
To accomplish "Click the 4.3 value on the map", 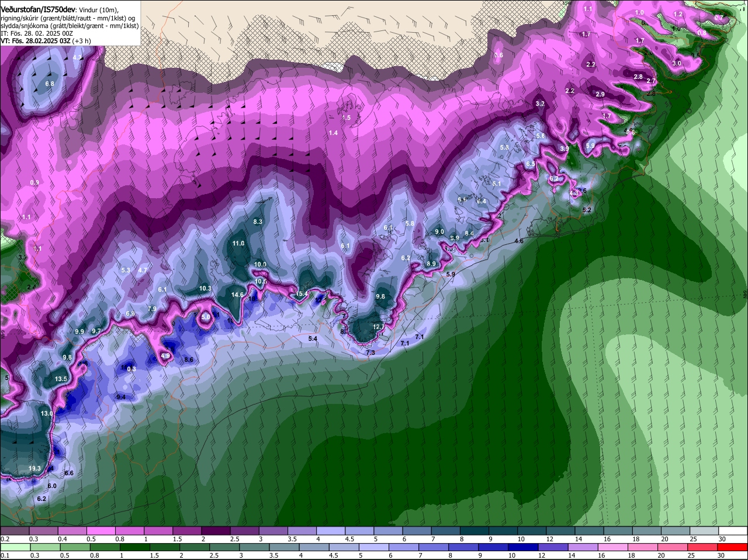I will [x=573, y=193].
